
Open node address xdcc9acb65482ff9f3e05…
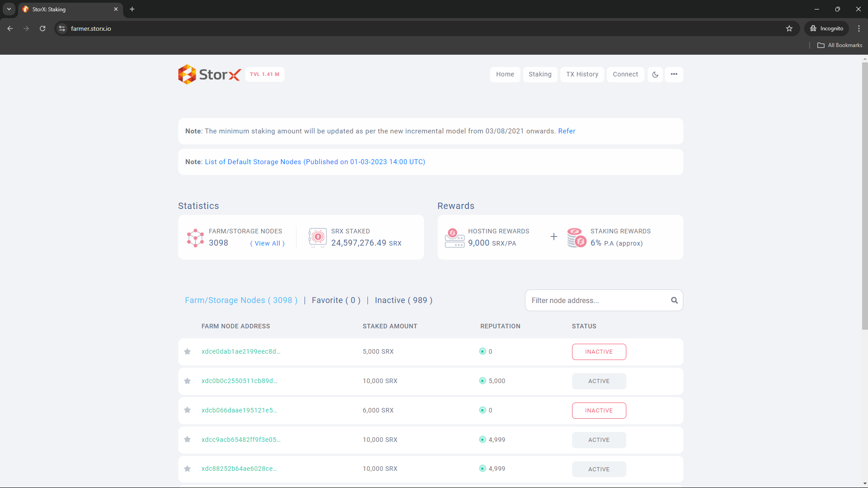241,440
